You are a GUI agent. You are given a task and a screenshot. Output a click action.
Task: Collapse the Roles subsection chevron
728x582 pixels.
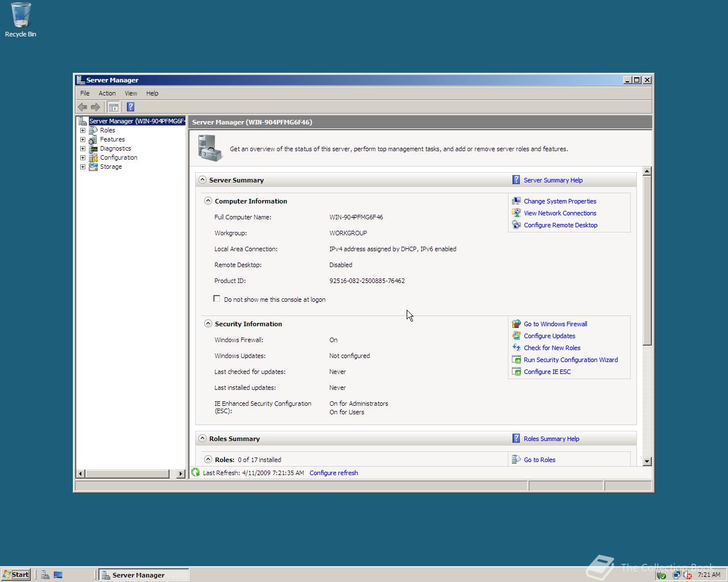tap(208, 459)
